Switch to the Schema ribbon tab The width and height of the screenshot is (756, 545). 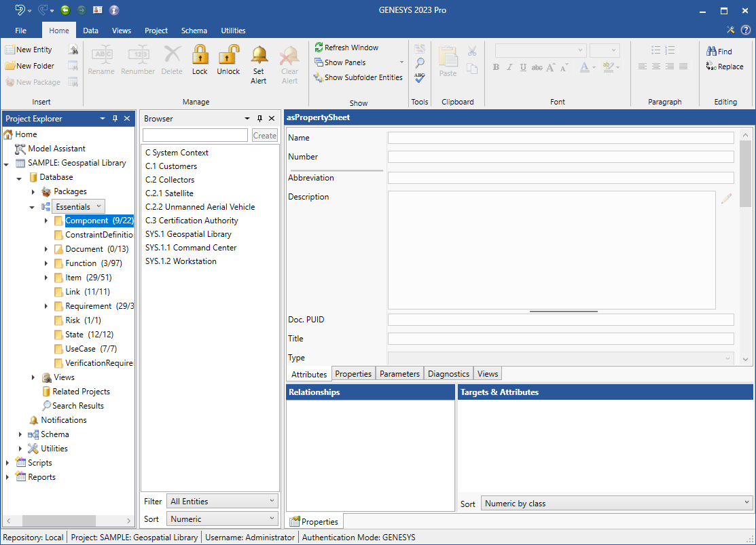(194, 31)
